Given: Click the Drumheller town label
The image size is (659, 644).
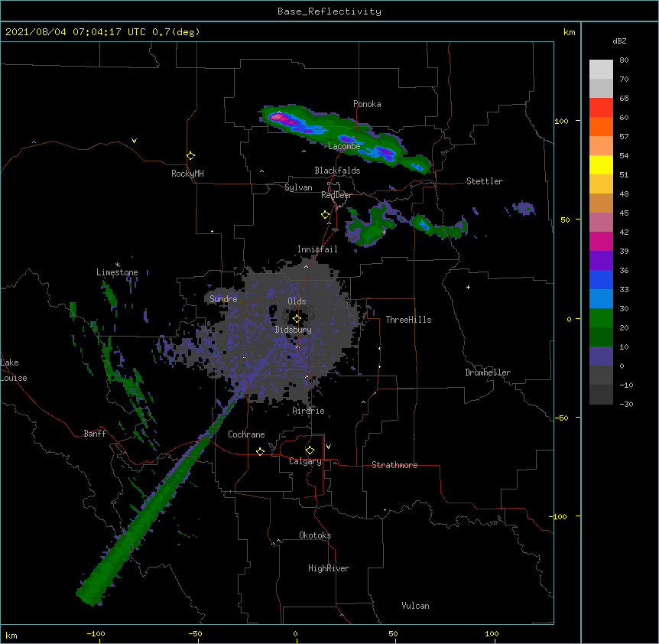Looking at the screenshot, I should pos(488,372).
